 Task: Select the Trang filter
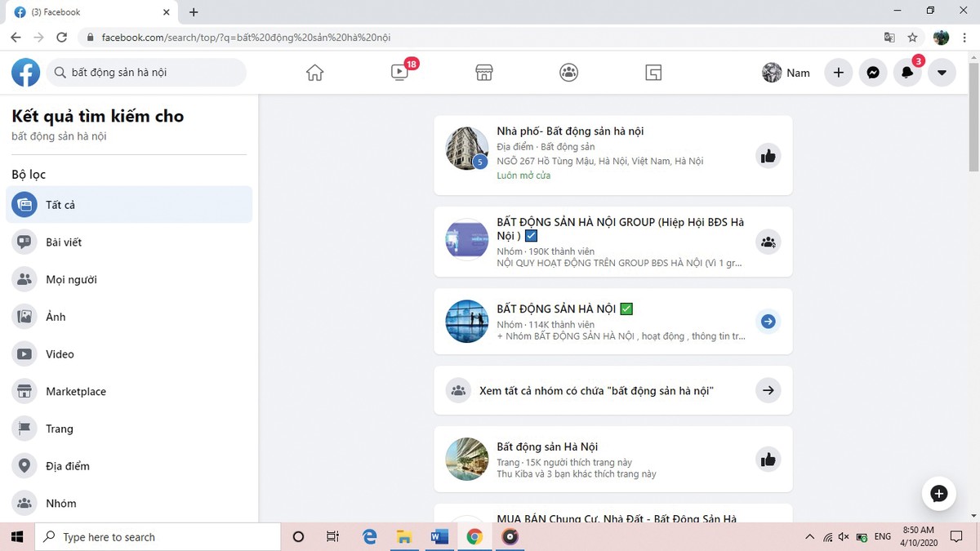pyautogui.click(x=129, y=429)
